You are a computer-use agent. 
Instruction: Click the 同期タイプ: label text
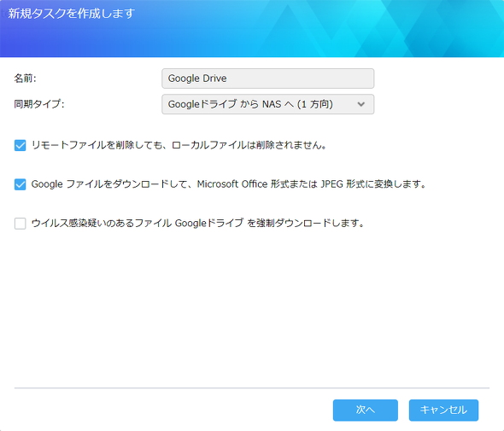pyautogui.click(x=39, y=104)
